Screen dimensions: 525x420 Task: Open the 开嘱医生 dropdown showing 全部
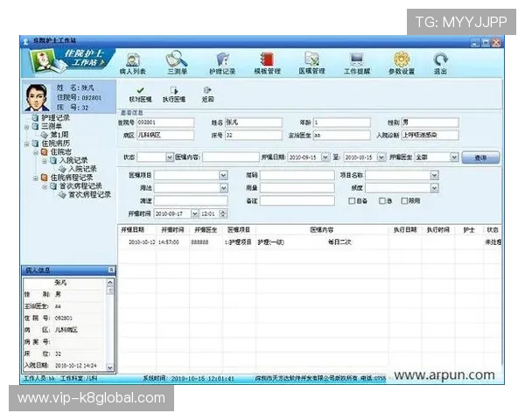(x=453, y=157)
